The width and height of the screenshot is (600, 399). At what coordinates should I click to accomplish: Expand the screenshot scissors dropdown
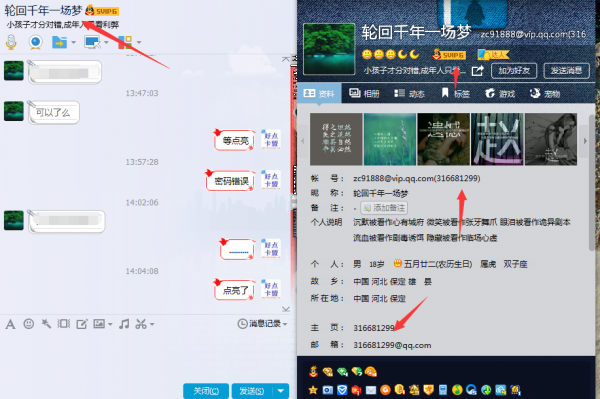152,324
